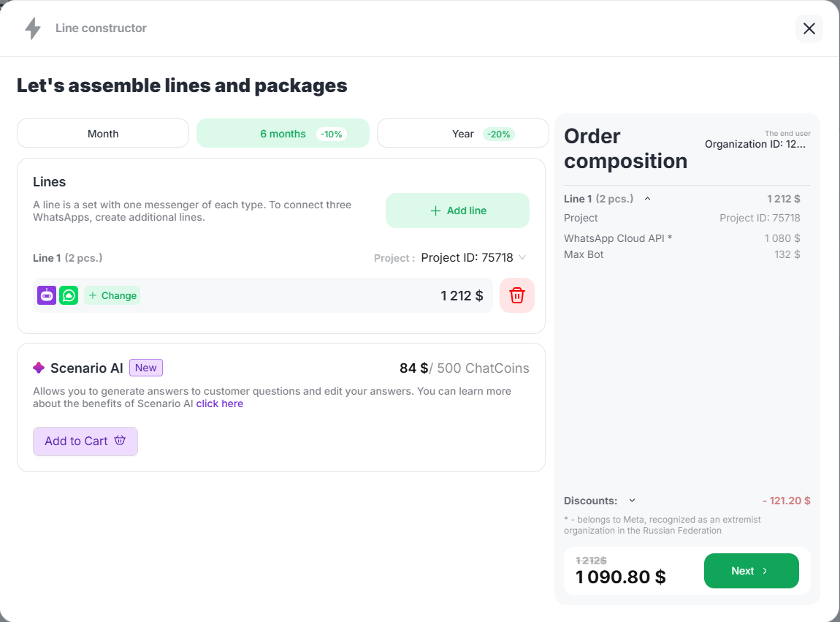Click the Scenario AI diamond icon

tap(39, 368)
